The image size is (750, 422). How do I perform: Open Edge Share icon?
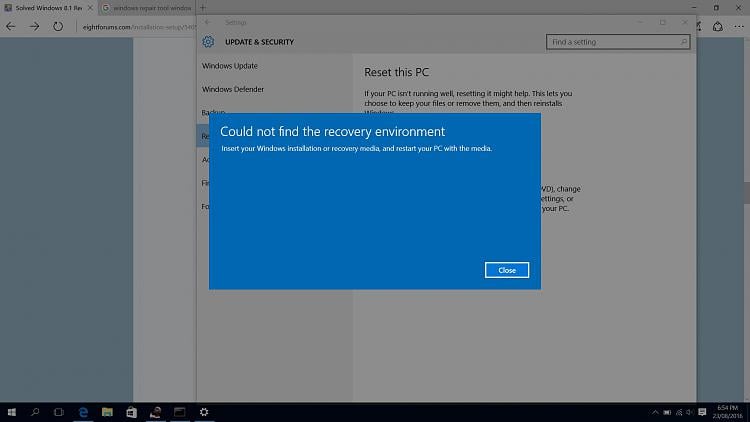tap(717, 27)
